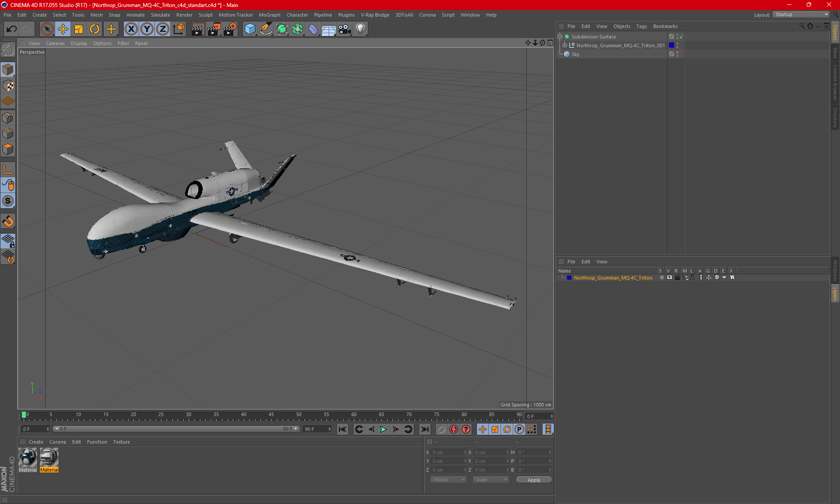Viewport: 840px width, 504px height.
Task: Enable Axis mode
Action: (8, 169)
